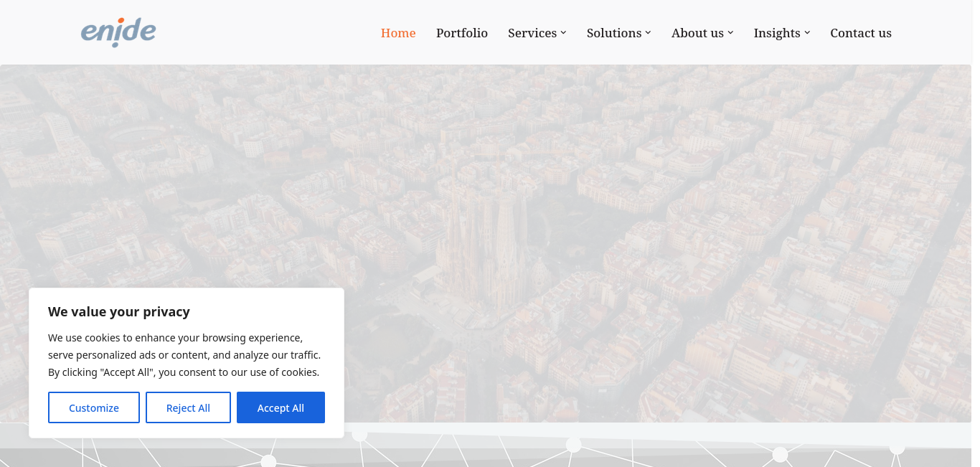
Task: Open the Solutions menu item
Action: point(614,33)
